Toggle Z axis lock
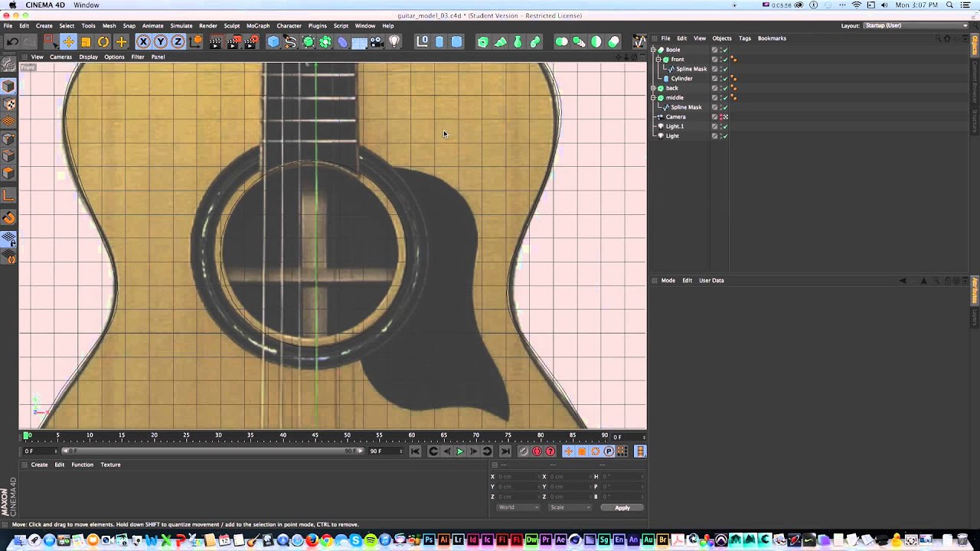 178,42
